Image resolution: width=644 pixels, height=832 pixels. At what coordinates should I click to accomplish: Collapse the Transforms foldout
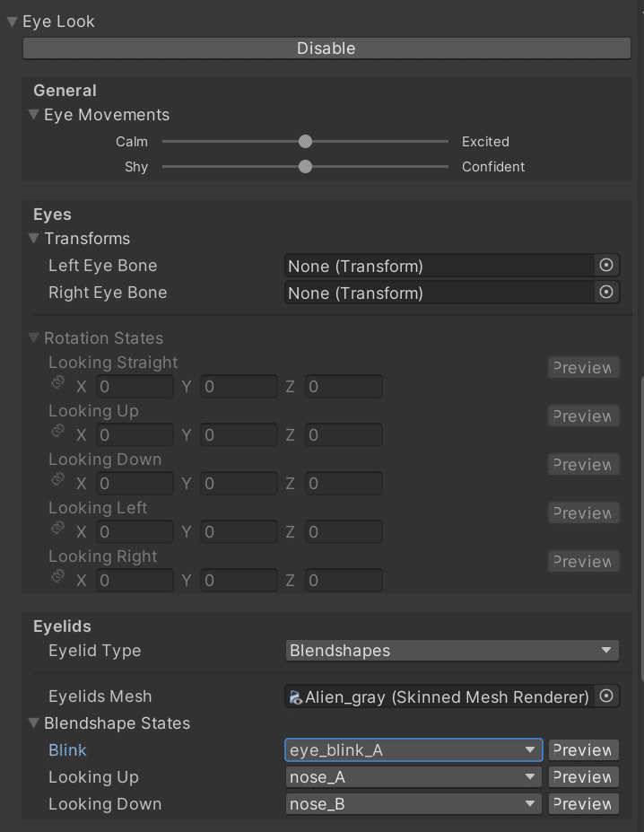[x=34, y=238]
